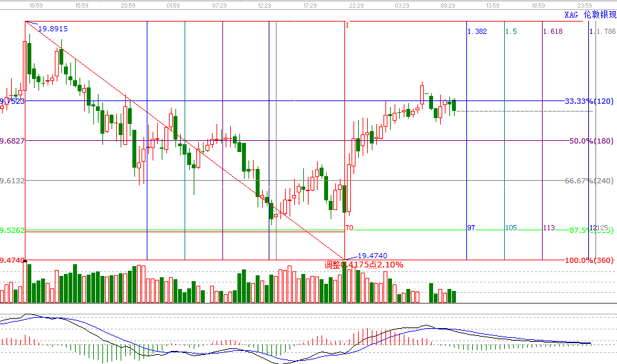Click the 22:29 time axis label
Viewport: 617px width, 364px height.
click(356, 5)
